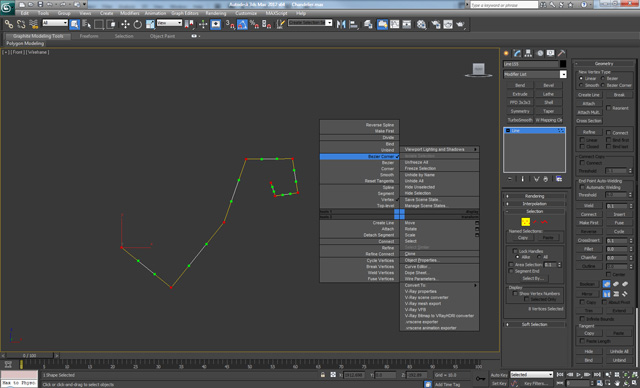The height and width of the screenshot is (388, 640).
Task: Click the Fillet button
Action: [x=589, y=249]
